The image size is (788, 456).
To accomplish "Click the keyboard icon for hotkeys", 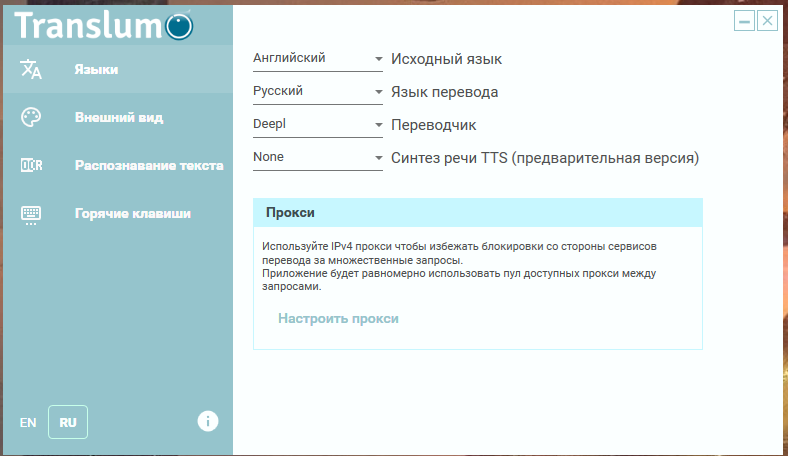I will pyautogui.click(x=31, y=215).
